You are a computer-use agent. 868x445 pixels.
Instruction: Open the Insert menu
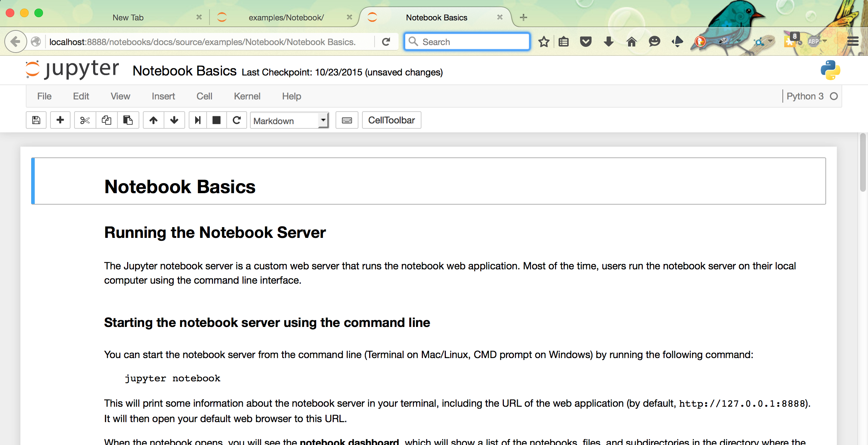(163, 96)
